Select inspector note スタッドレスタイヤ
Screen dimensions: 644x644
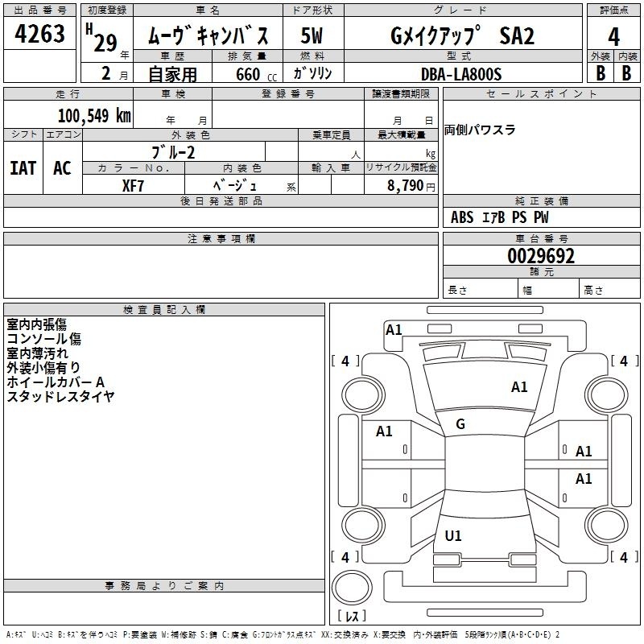(x=60, y=396)
